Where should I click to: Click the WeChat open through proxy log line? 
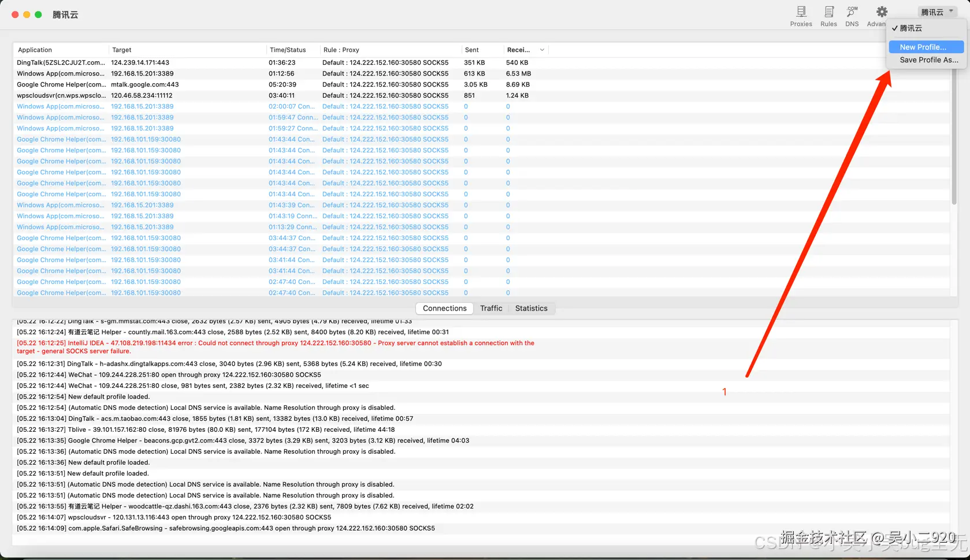tap(169, 375)
